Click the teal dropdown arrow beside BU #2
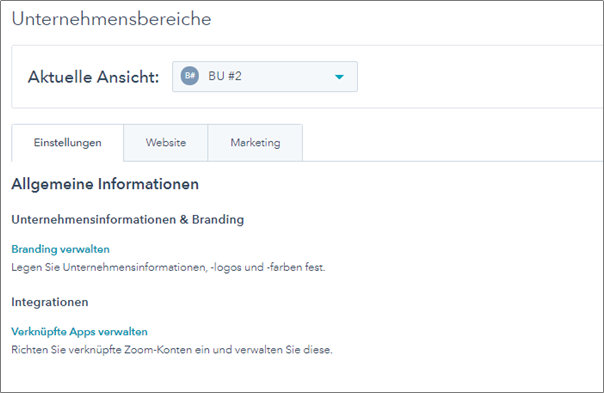 tap(339, 77)
